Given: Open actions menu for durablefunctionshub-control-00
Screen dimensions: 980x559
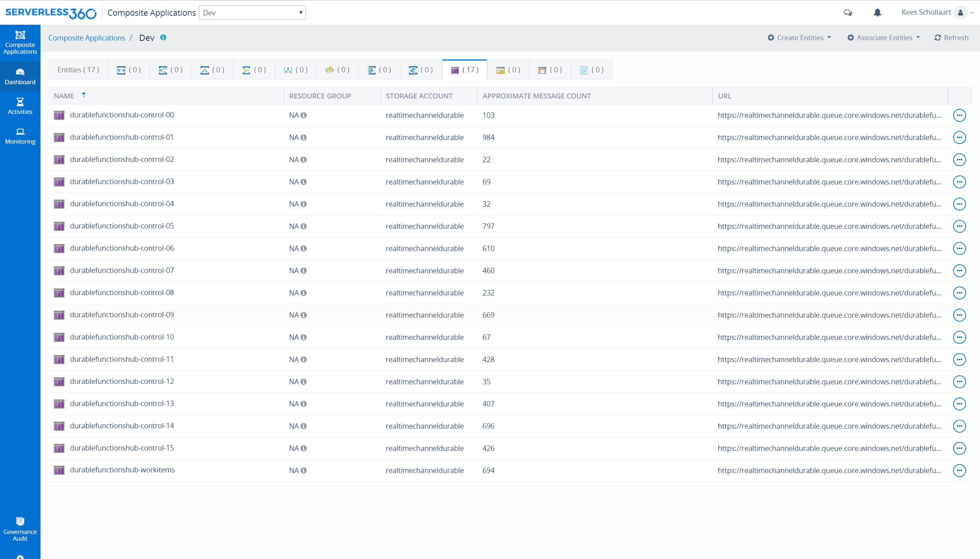Looking at the screenshot, I should tap(959, 115).
